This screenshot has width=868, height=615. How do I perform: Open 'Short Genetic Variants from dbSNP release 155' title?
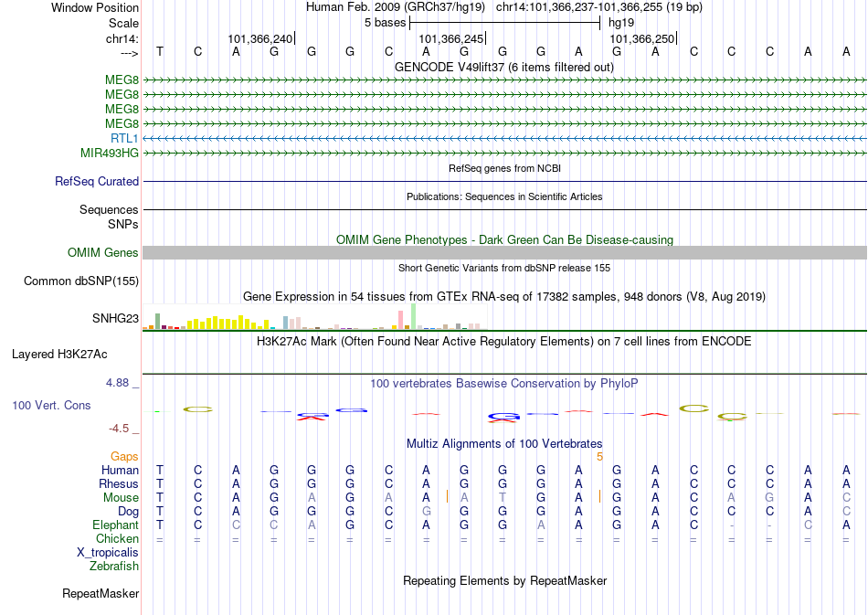[504, 268]
